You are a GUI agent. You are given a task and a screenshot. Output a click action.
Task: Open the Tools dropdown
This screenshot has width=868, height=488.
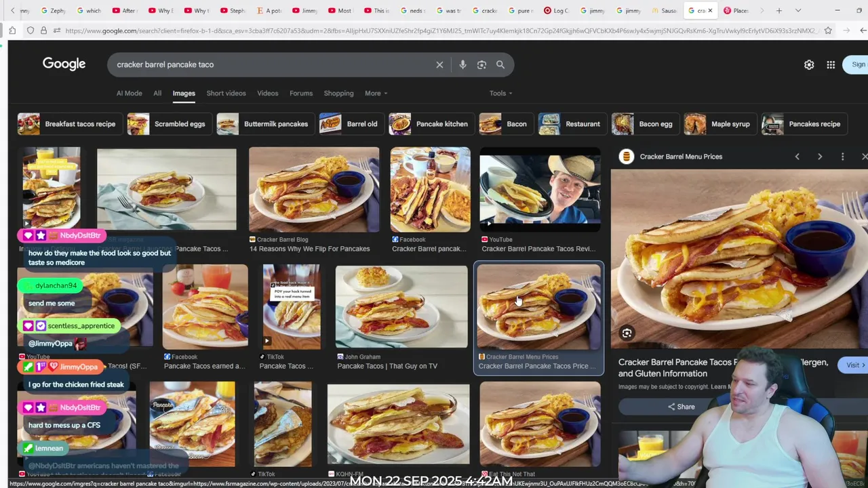click(x=500, y=94)
